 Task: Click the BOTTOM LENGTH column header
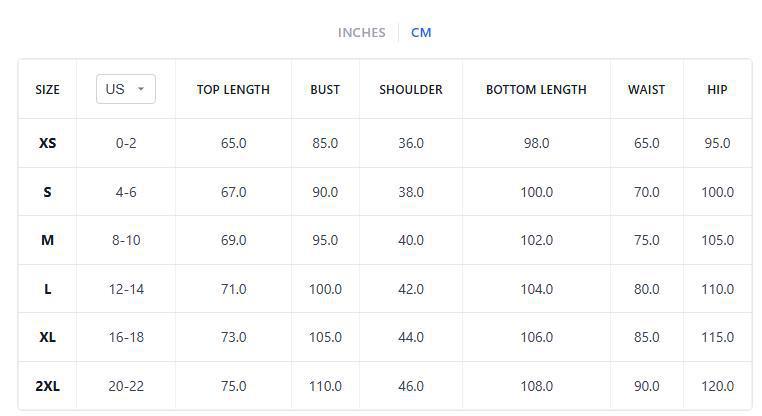click(536, 89)
